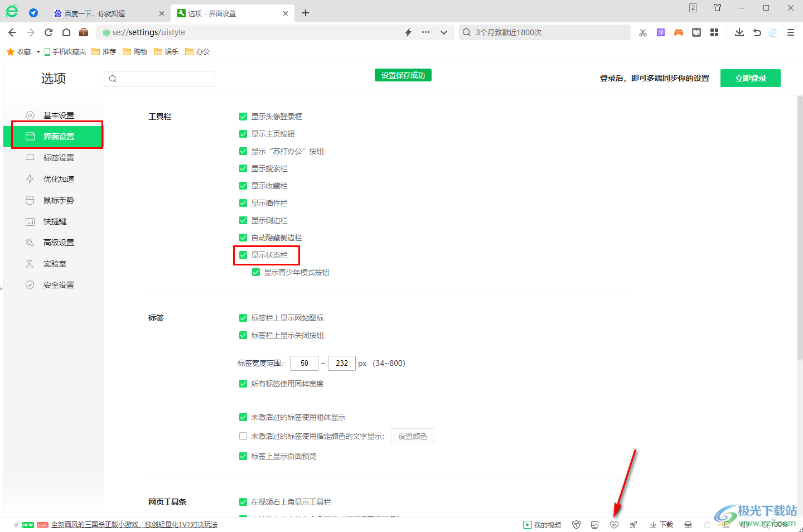Open the downloads manager in toolbar
Screen dimensions: 803x532
pyautogui.click(x=739, y=32)
